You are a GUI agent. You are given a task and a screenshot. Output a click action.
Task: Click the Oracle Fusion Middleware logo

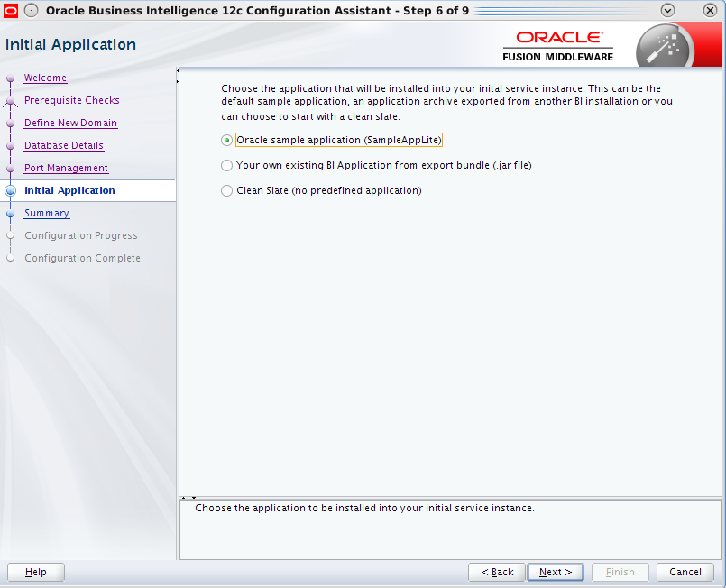click(x=558, y=46)
